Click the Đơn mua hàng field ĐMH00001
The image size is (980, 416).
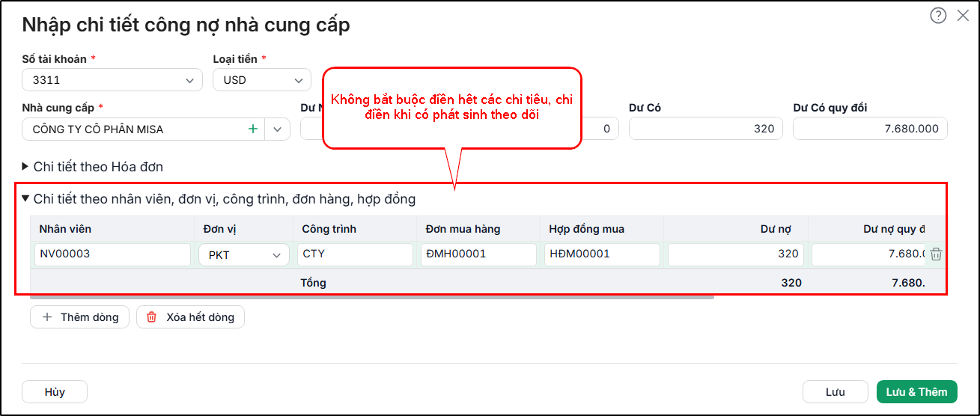(x=478, y=254)
